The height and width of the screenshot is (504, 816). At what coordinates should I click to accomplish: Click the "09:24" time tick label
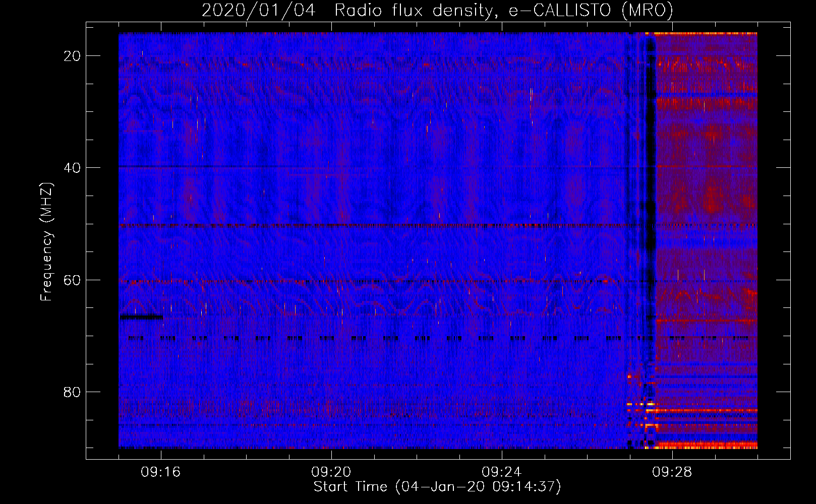tap(502, 472)
